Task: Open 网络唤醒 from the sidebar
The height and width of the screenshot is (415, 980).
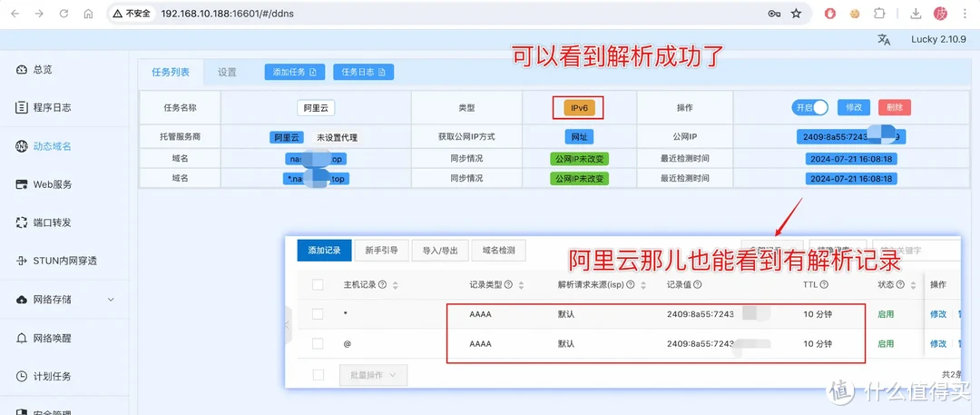Action: click(x=51, y=338)
